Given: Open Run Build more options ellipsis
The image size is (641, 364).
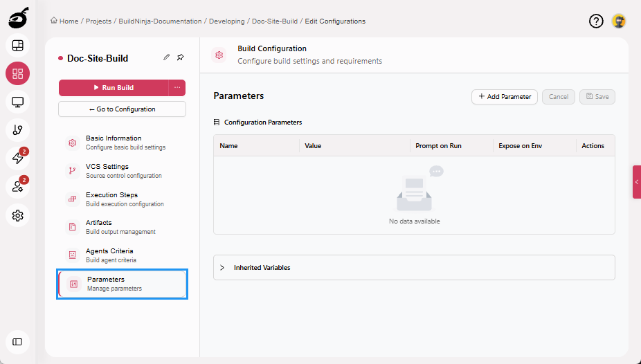Looking at the screenshot, I should coord(177,87).
